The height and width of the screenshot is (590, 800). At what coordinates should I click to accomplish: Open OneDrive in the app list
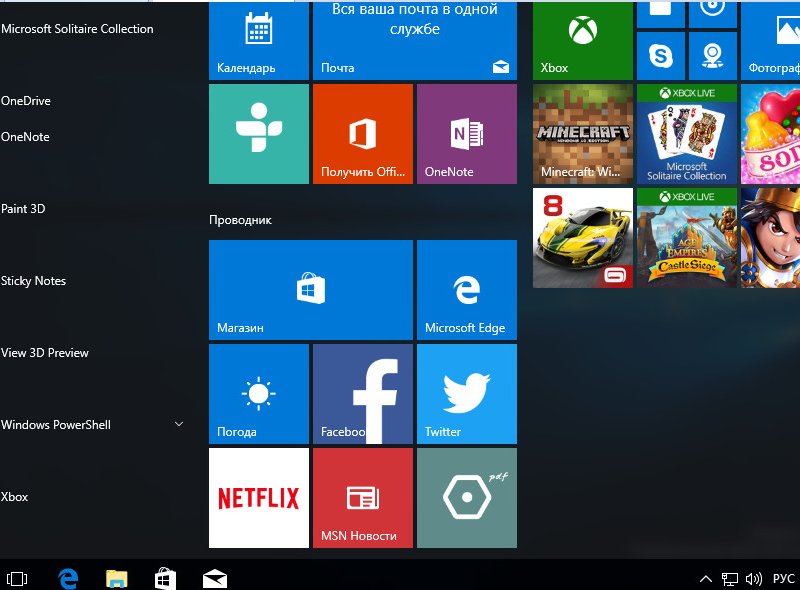[x=26, y=101]
